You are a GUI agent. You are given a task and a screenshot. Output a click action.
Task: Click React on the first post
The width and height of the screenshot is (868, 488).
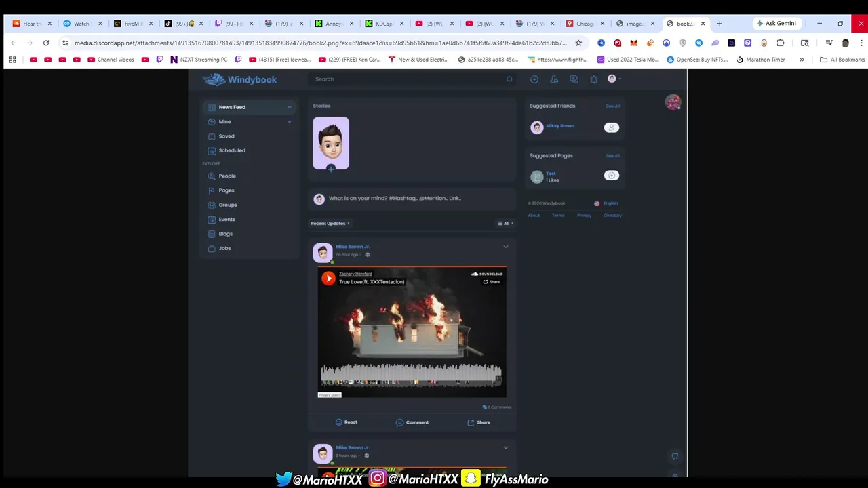point(346,422)
